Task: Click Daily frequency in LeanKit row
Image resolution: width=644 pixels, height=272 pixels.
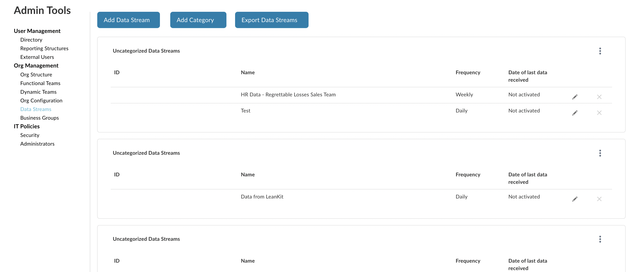Action: 462,197
